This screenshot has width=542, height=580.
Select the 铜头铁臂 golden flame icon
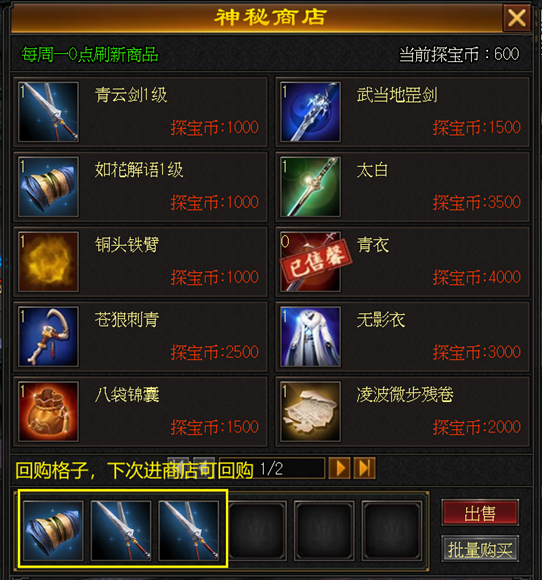point(48,262)
